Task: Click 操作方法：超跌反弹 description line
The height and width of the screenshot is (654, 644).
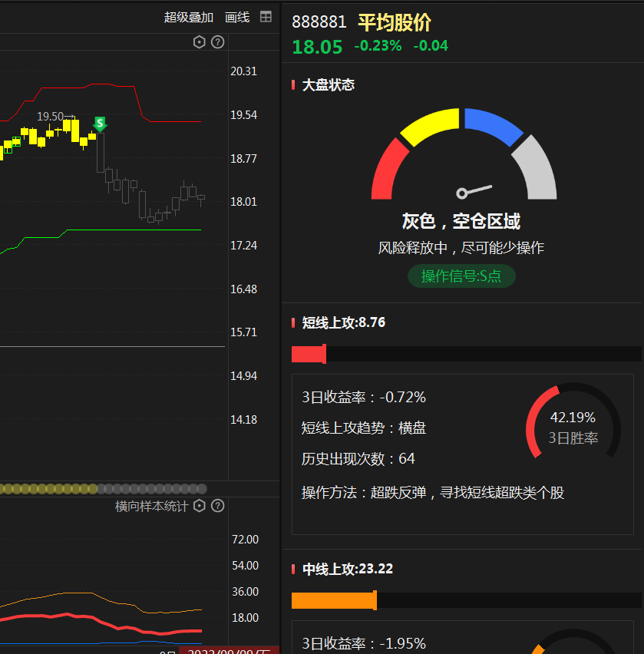Action: (x=433, y=493)
